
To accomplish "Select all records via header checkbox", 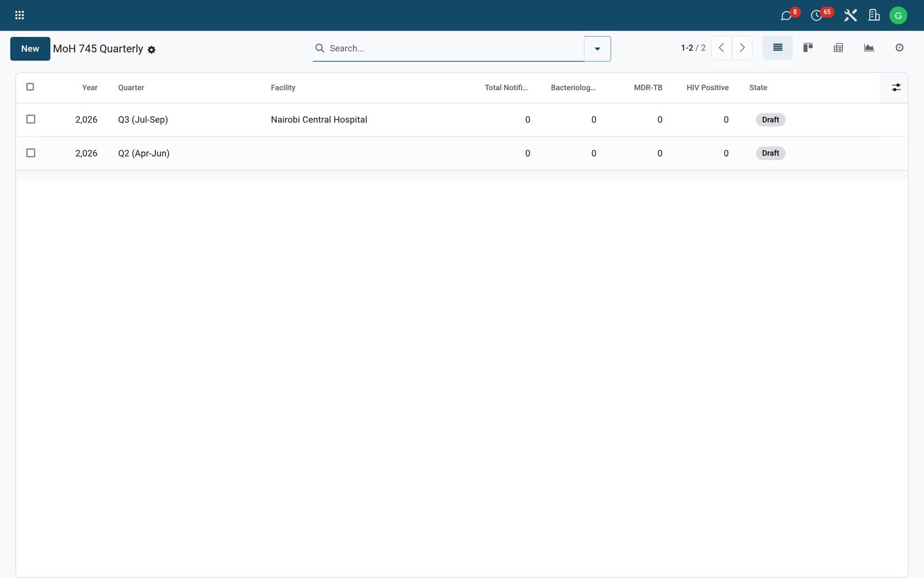I will point(30,87).
